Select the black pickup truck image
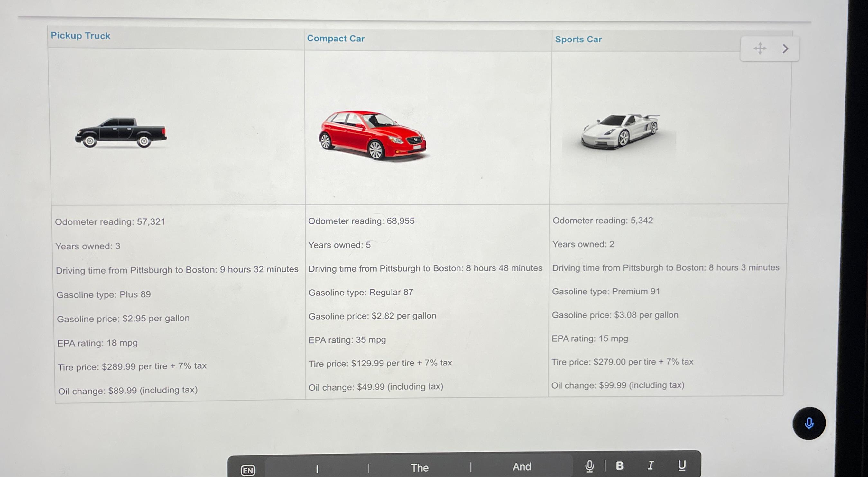This screenshot has height=477, width=868. (121, 133)
